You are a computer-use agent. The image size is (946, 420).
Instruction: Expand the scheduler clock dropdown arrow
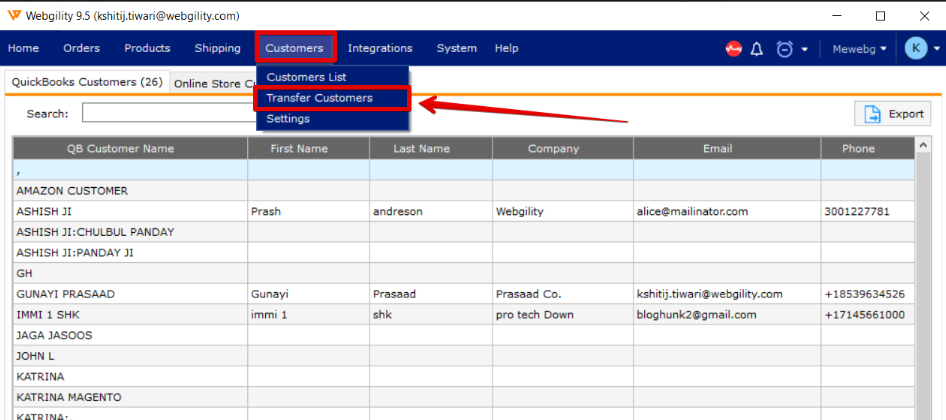click(804, 49)
